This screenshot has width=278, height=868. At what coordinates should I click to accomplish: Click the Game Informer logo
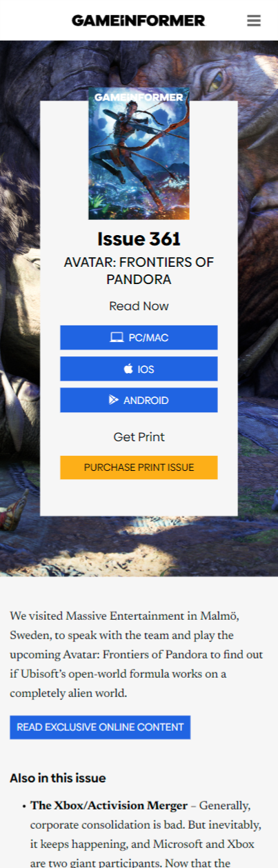point(139,21)
